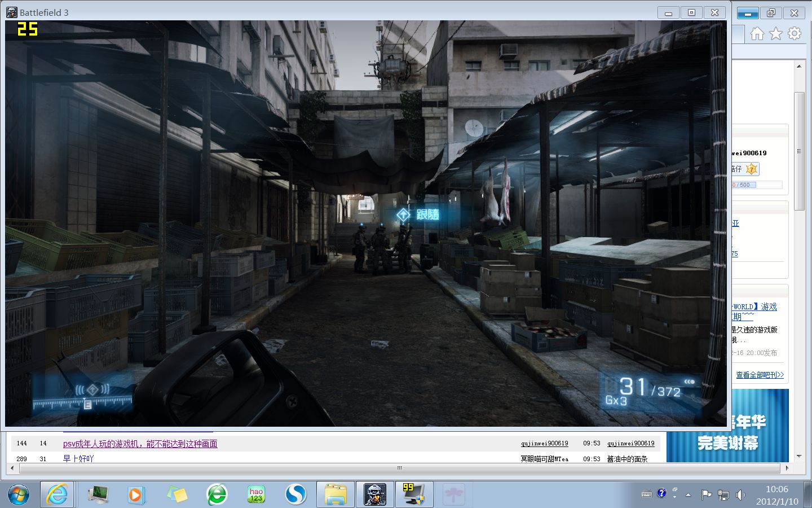
Task: Open the browser Home icon
Action: click(x=757, y=34)
